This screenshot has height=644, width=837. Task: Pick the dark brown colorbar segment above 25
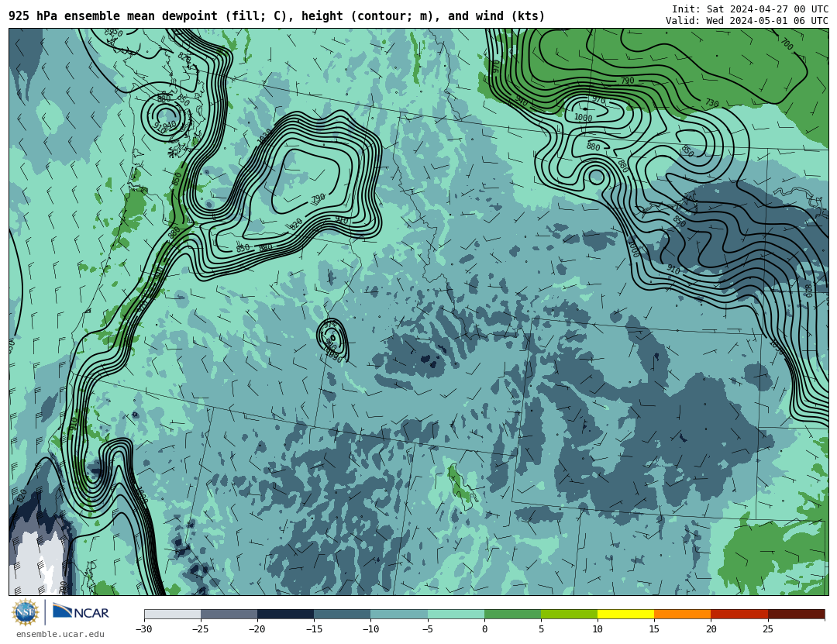(x=797, y=614)
